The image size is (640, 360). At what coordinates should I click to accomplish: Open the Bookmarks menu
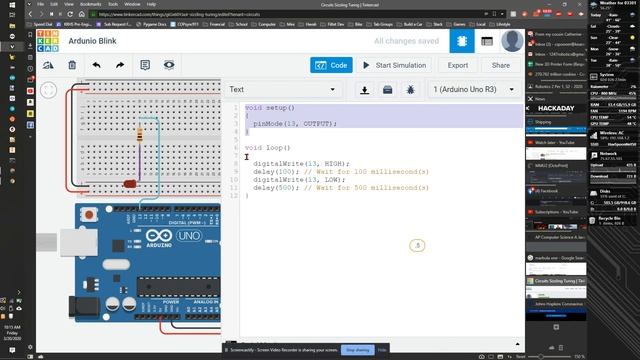pos(90,4)
